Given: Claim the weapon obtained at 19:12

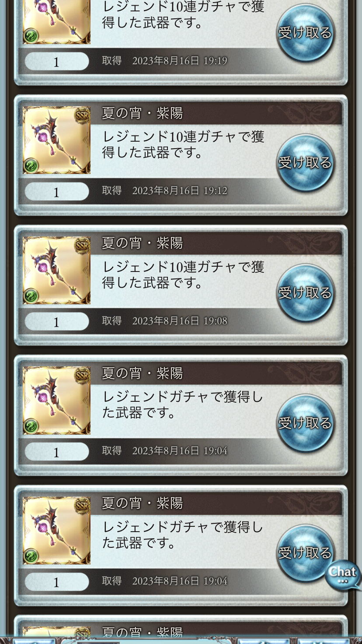Looking at the screenshot, I should pos(306,163).
